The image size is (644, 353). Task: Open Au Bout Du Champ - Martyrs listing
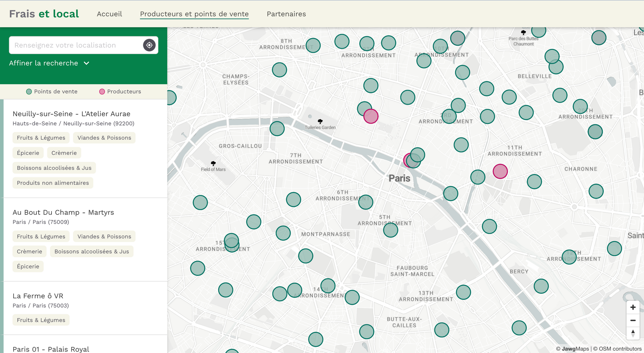pyautogui.click(x=63, y=212)
